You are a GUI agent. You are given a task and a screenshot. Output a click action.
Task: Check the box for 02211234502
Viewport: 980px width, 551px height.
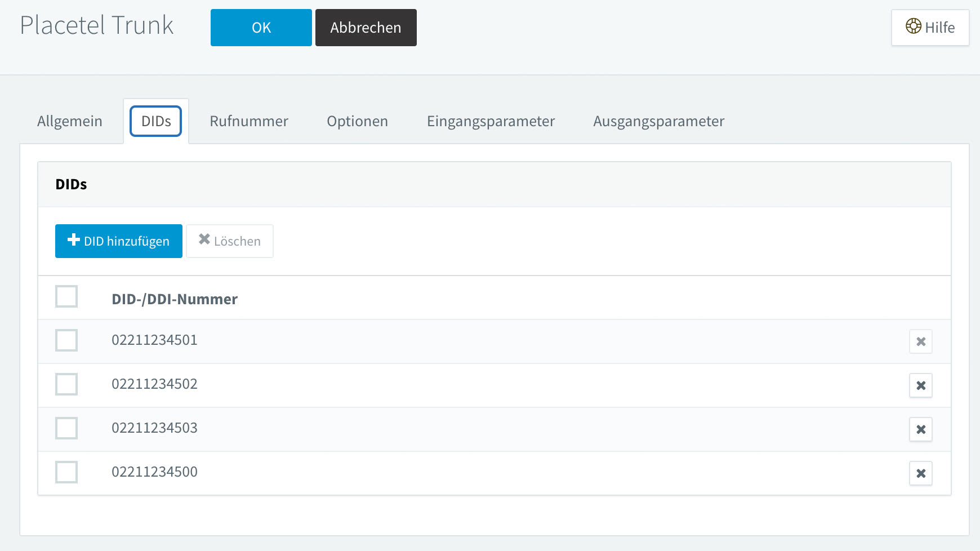(x=66, y=384)
